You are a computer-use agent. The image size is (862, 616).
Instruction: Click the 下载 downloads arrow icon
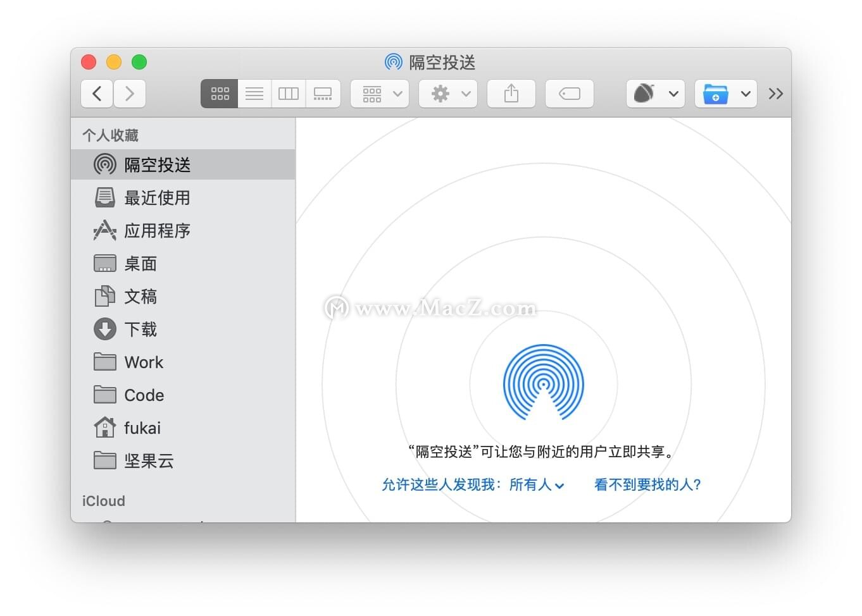point(105,329)
